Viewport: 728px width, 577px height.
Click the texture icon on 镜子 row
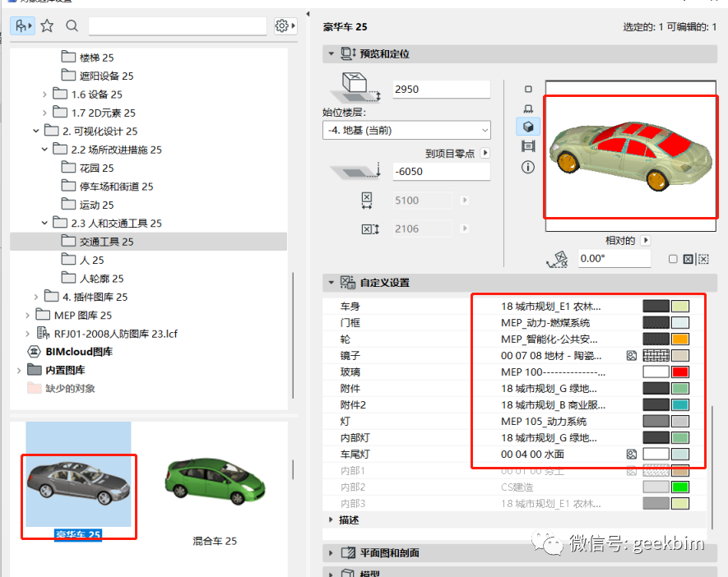(x=632, y=356)
